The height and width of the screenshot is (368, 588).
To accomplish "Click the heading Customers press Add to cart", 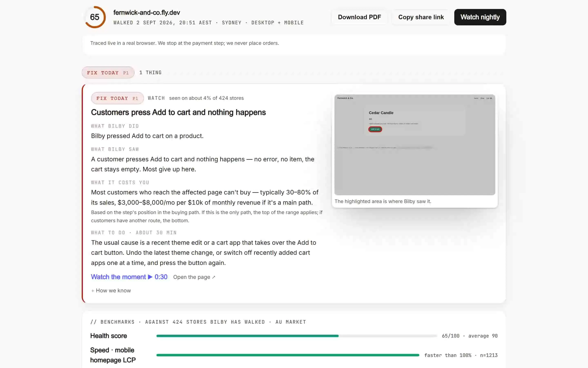I will (178, 112).
